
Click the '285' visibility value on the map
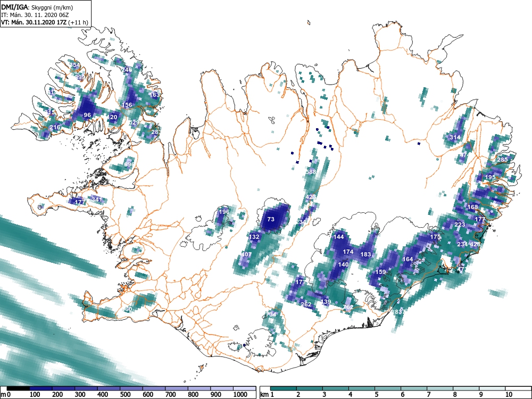(502, 160)
